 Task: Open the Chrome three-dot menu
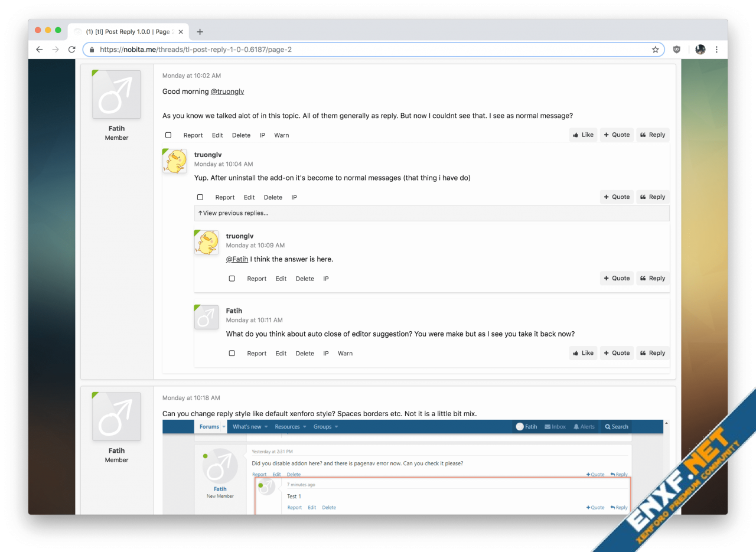point(716,50)
